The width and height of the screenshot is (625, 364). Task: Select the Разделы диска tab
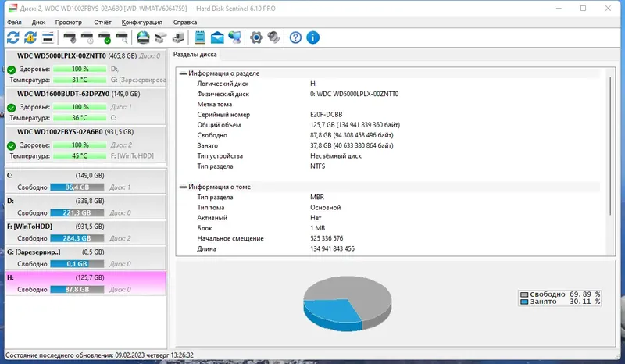point(195,54)
